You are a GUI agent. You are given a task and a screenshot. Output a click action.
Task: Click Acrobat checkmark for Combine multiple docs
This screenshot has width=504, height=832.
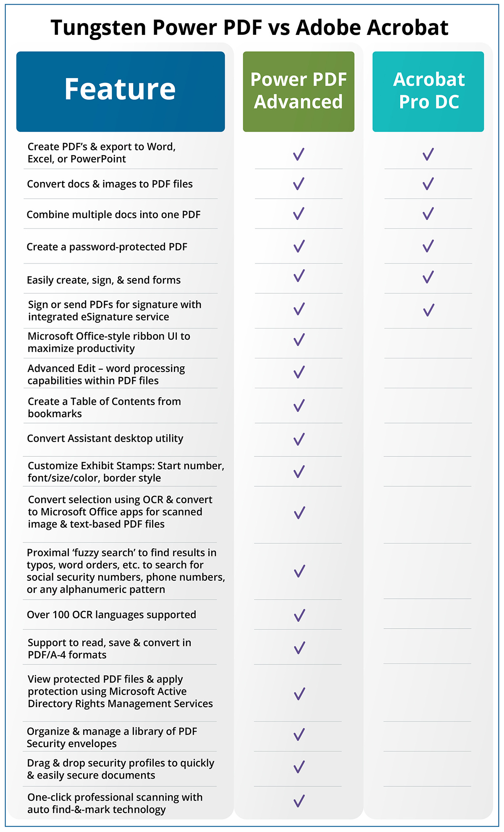click(428, 214)
